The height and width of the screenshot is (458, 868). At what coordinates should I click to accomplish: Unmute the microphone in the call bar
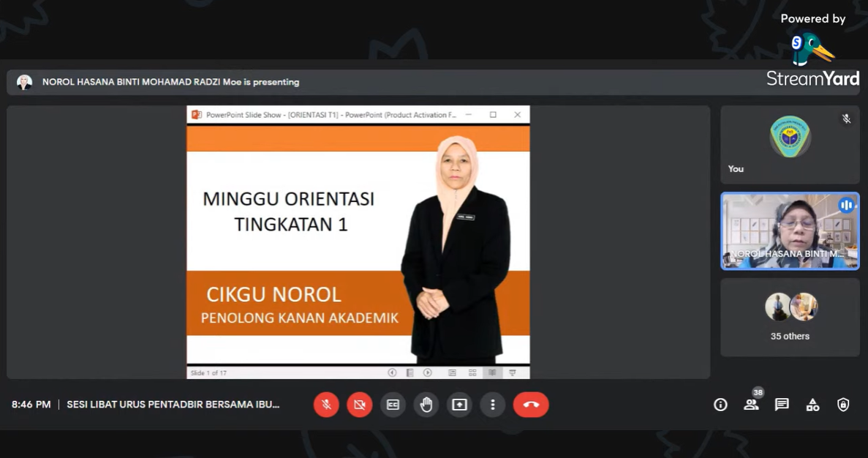point(326,405)
